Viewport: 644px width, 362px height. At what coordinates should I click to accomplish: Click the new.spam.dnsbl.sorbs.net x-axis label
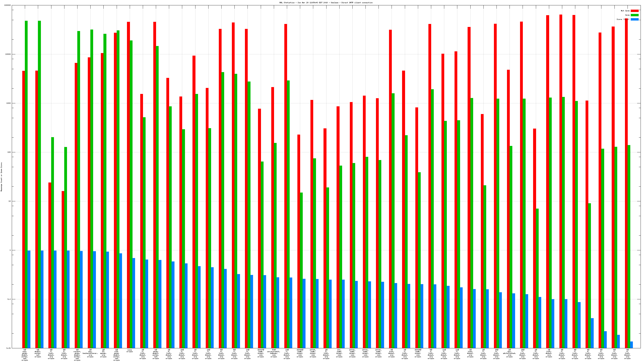(25, 355)
